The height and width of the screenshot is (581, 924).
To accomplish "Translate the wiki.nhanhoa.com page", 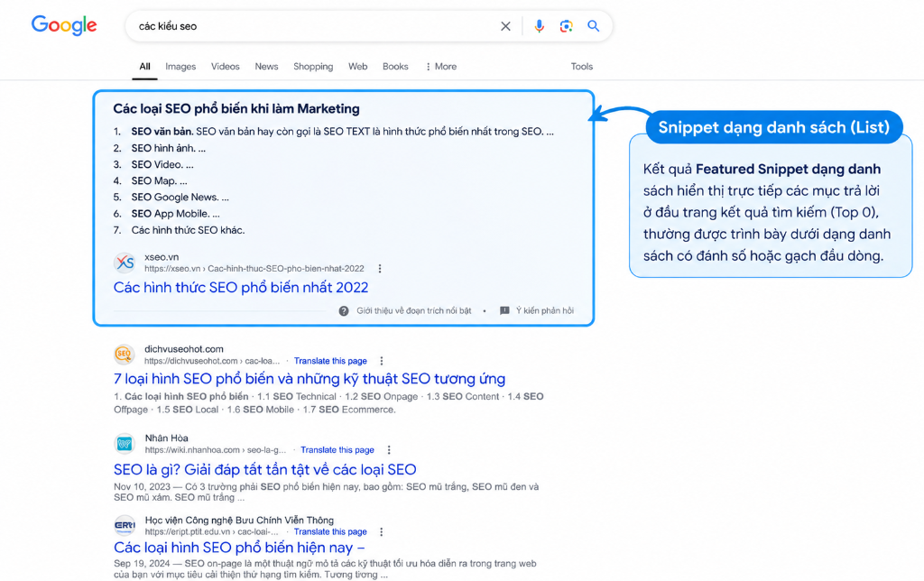I will pyautogui.click(x=337, y=449).
